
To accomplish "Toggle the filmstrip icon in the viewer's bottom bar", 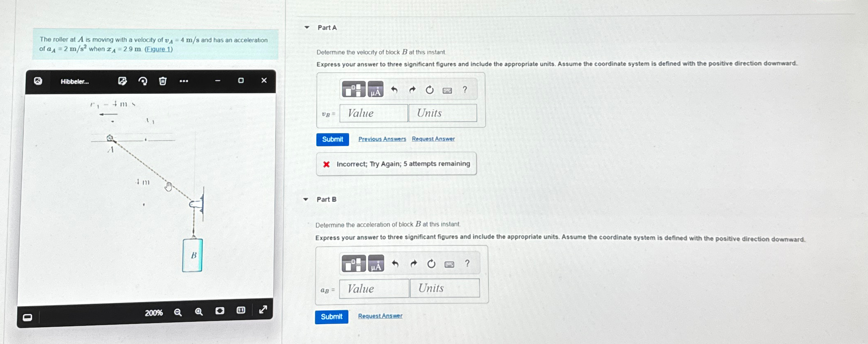I will click(28, 317).
